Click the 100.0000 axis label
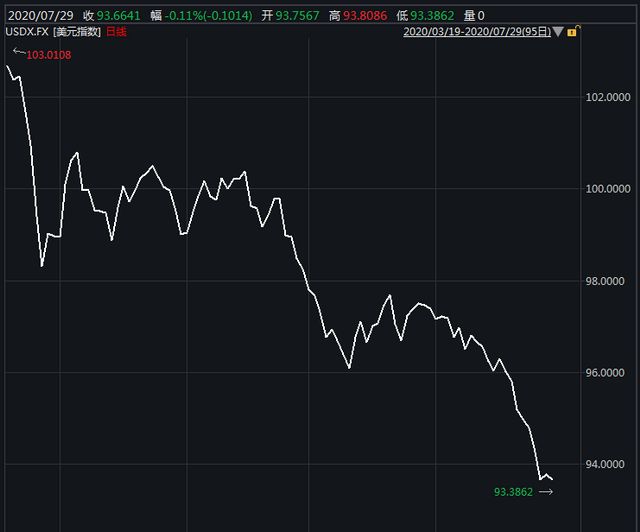This screenshot has height=532, width=640. click(608, 189)
